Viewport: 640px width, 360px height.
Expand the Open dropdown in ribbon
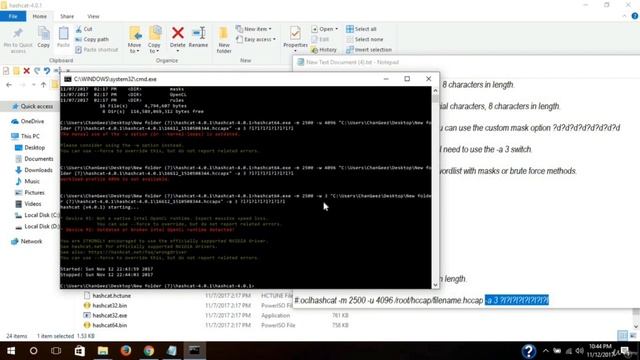[324, 29]
